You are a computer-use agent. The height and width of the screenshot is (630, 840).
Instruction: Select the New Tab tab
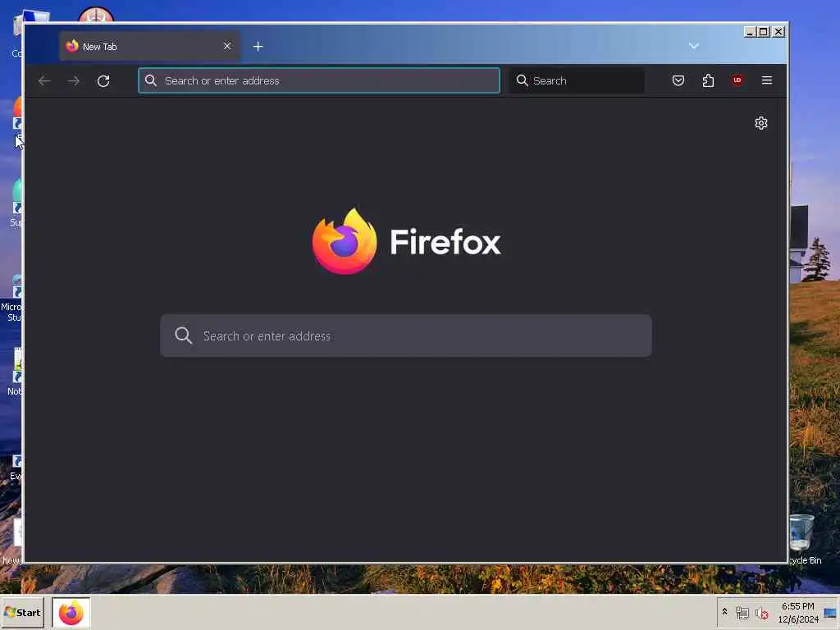point(149,46)
